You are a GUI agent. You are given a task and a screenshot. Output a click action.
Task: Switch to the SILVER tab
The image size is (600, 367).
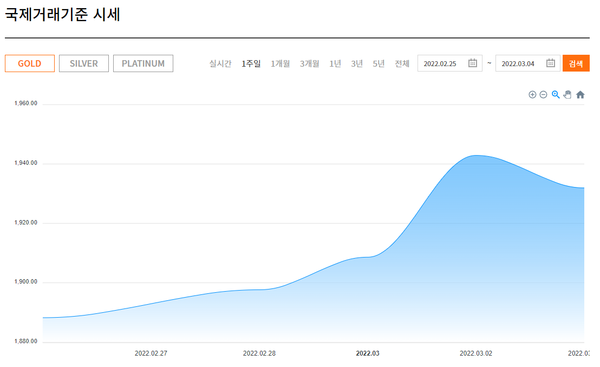(84, 64)
